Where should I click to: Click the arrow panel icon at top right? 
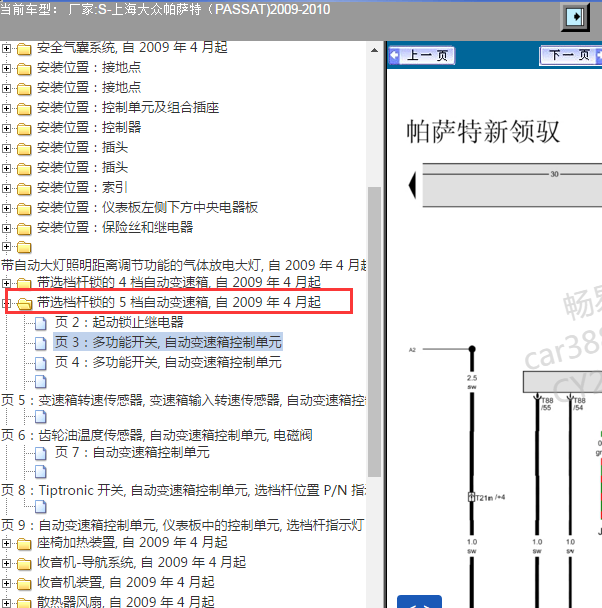575,17
